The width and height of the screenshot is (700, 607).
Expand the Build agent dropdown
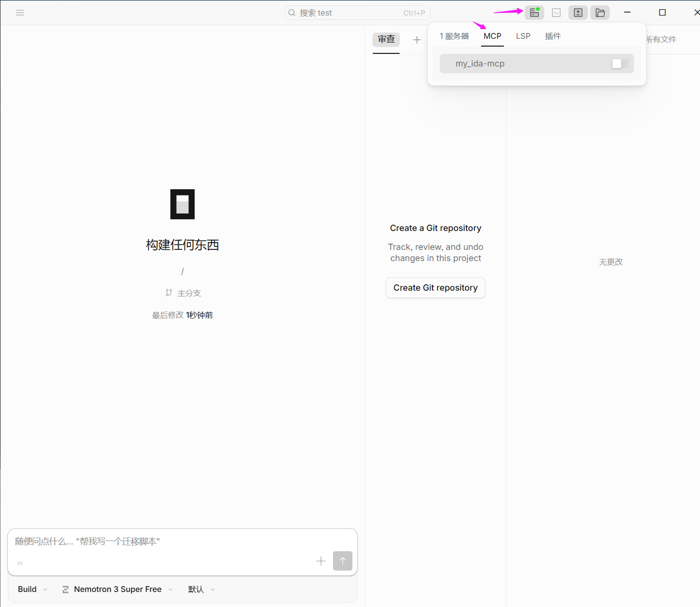(33, 589)
